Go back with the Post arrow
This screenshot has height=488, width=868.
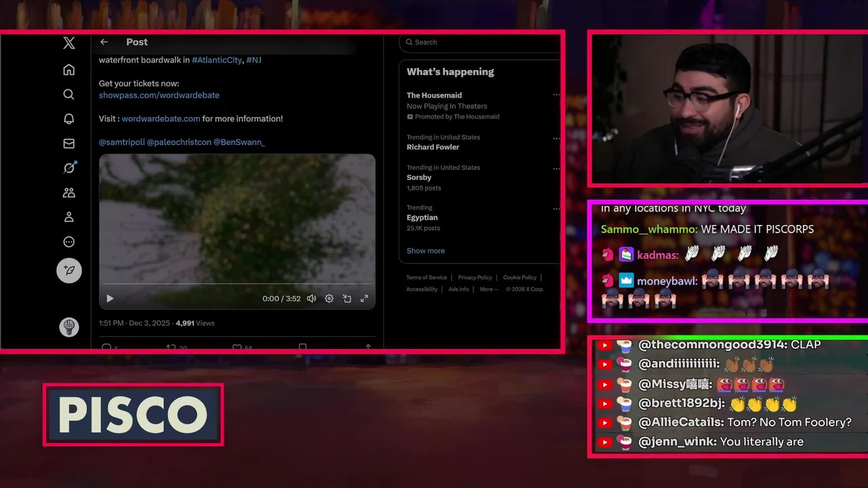[104, 42]
